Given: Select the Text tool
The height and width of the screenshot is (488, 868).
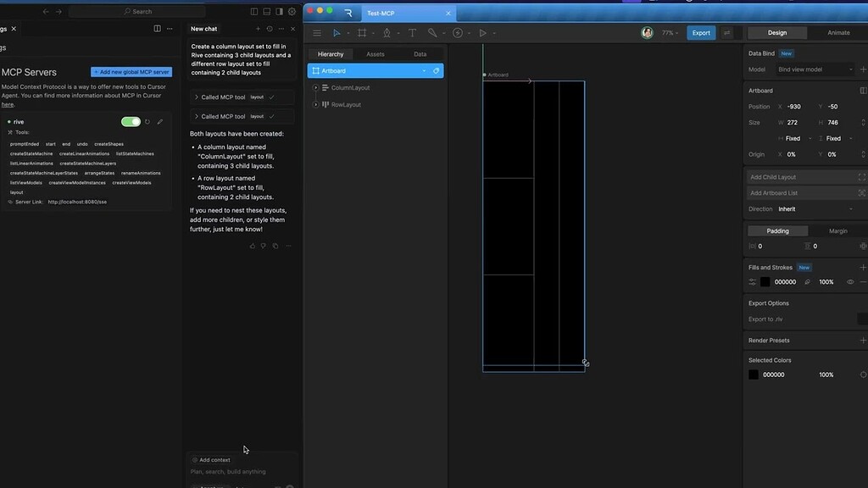Looking at the screenshot, I should click(x=412, y=33).
